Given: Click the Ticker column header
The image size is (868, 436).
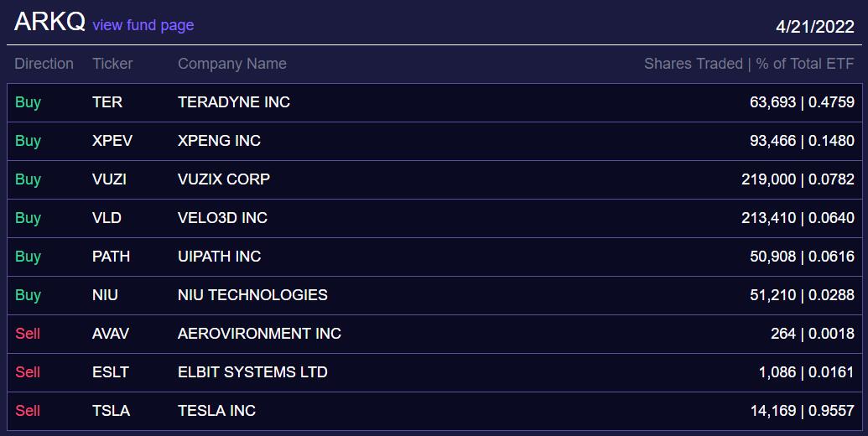Looking at the screenshot, I should click(112, 64).
